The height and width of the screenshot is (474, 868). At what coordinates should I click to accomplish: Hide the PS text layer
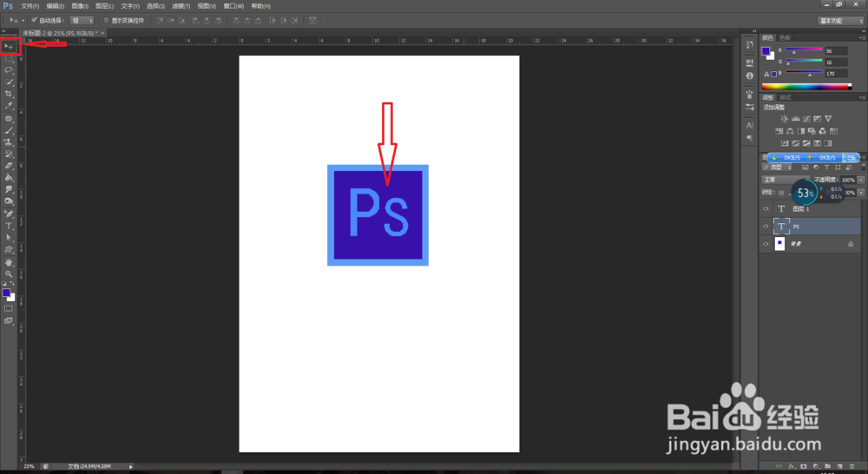click(x=766, y=226)
